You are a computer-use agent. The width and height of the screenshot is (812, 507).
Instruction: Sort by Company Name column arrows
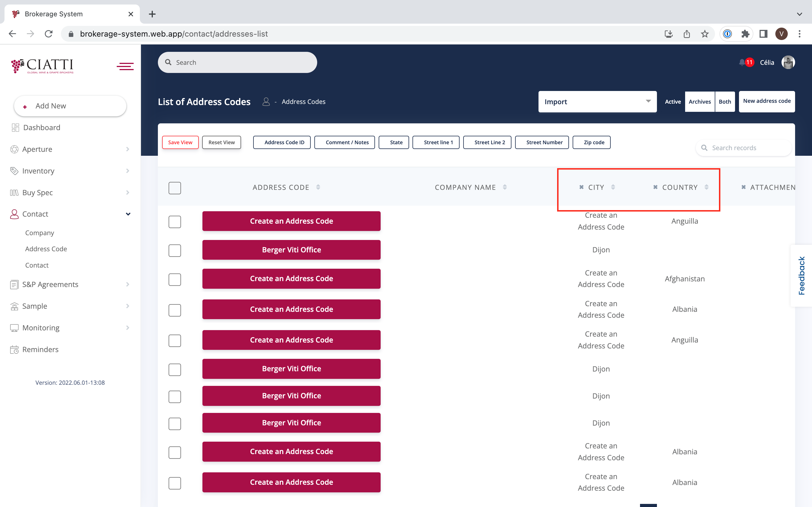tap(505, 187)
